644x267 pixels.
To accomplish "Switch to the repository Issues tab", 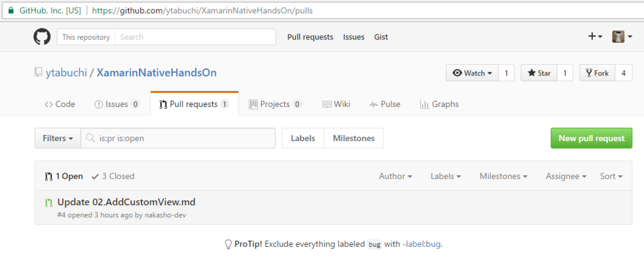I will pos(117,104).
